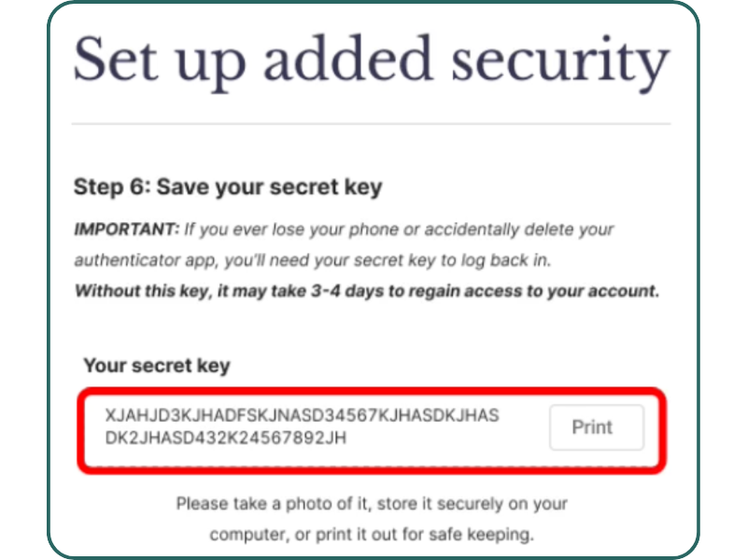This screenshot has width=747, height=560.
Task: Click the 'Without this key' bold warning line
Action: click(367, 290)
